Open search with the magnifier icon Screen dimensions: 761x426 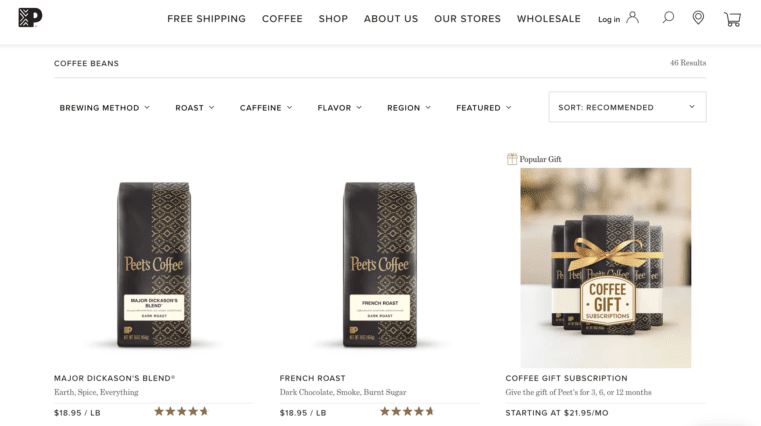pos(668,18)
